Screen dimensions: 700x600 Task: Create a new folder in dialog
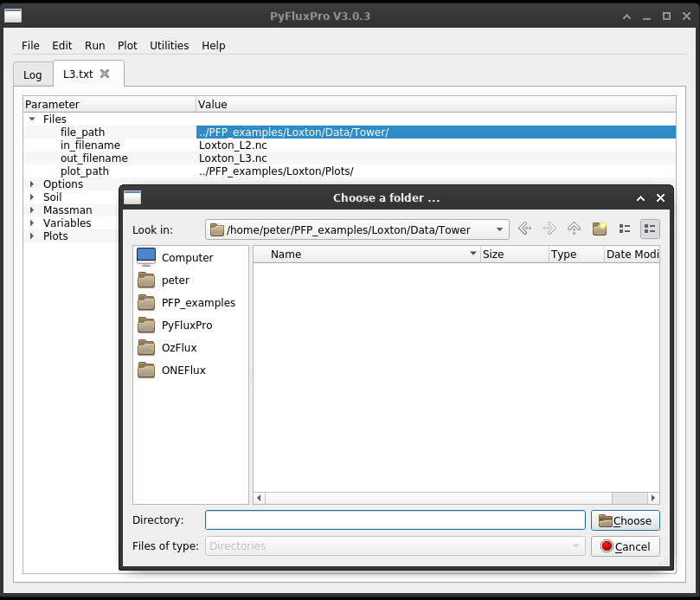[599, 229]
